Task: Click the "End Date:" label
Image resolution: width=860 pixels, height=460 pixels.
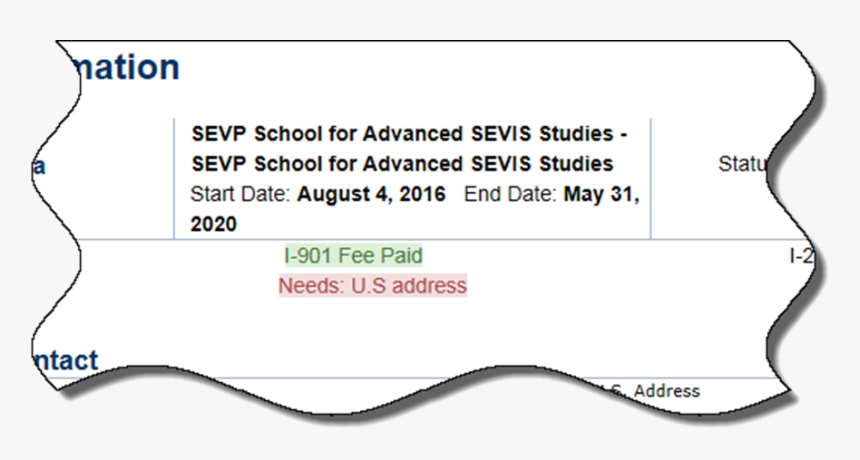Action: (x=509, y=194)
